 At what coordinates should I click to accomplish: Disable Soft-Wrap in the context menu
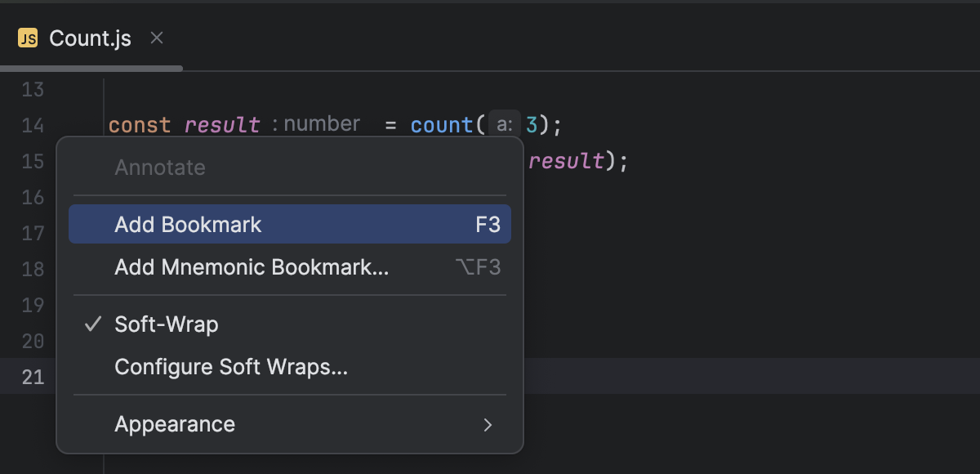pyautogui.click(x=167, y=324)
